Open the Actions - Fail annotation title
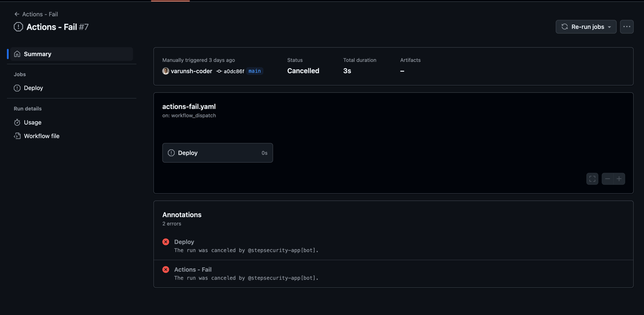Image resolution: width=644 pixels, height=315 pixels. 193,269
